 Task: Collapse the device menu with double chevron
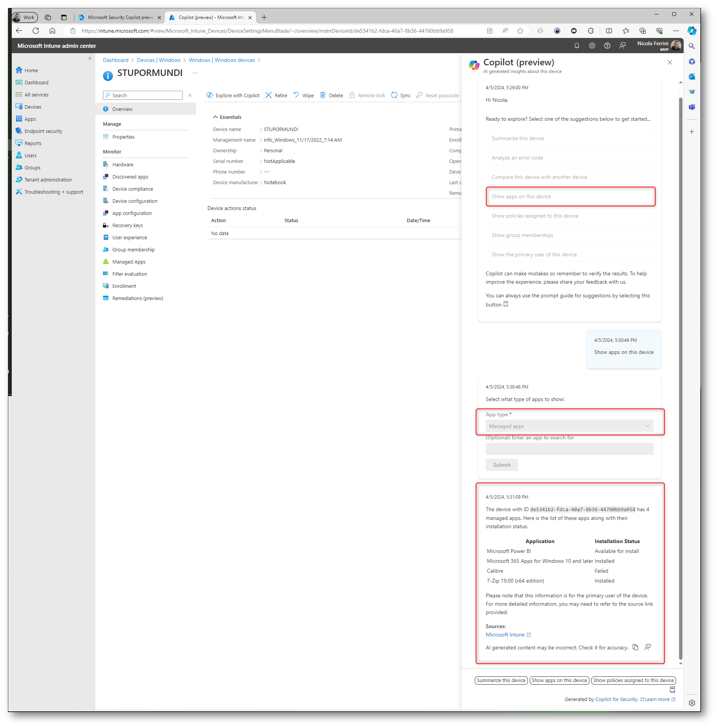click(x=190, y=95)
